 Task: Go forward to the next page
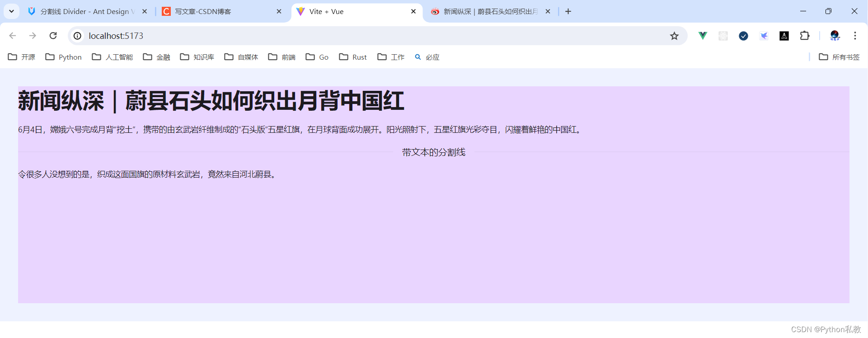[33, 36]
